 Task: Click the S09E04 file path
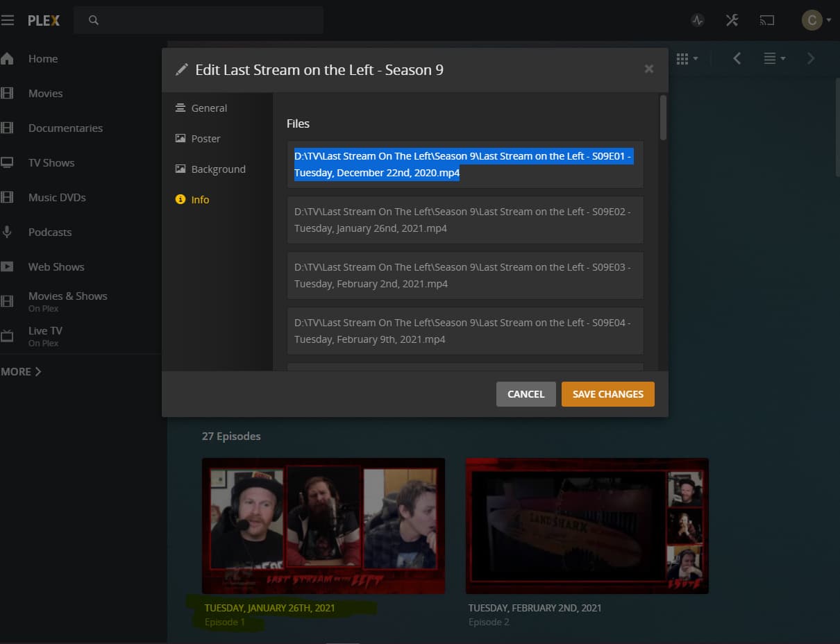(464, 331)
